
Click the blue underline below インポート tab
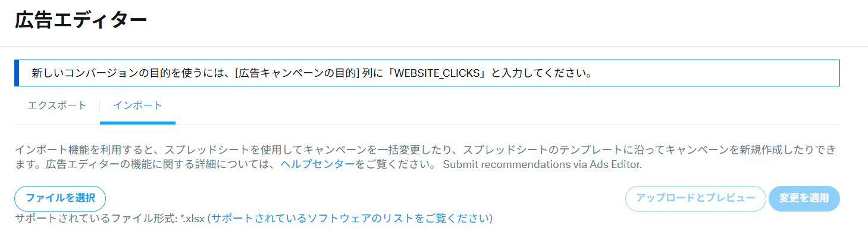click(137, 123)
